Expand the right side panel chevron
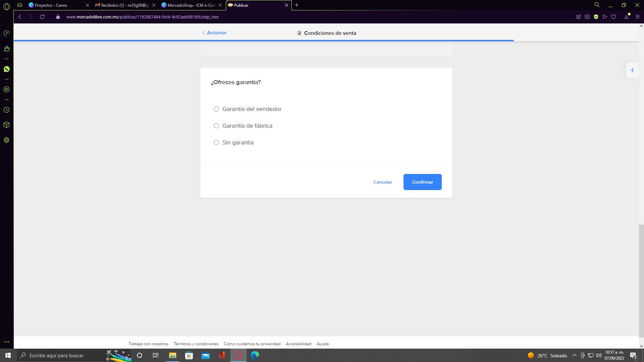Image resolution: width=644 pixels, height=362 pixels. tap(632, 70)
